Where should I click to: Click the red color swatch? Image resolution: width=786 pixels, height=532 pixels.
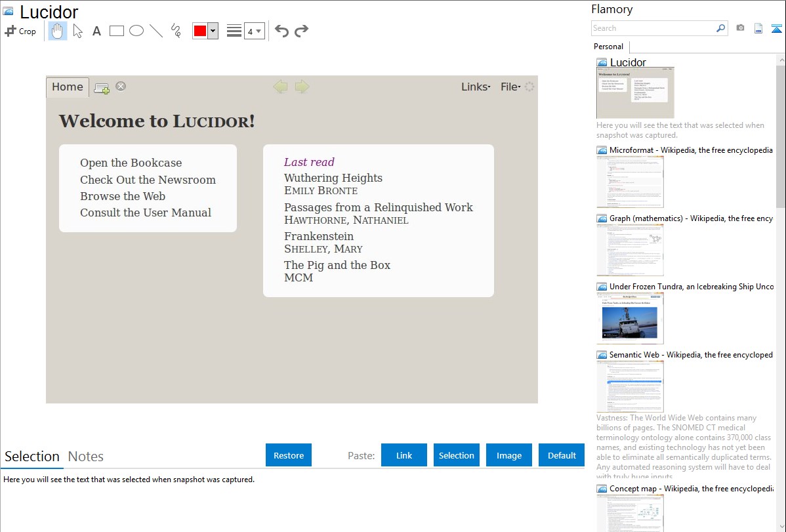point(200,31)
